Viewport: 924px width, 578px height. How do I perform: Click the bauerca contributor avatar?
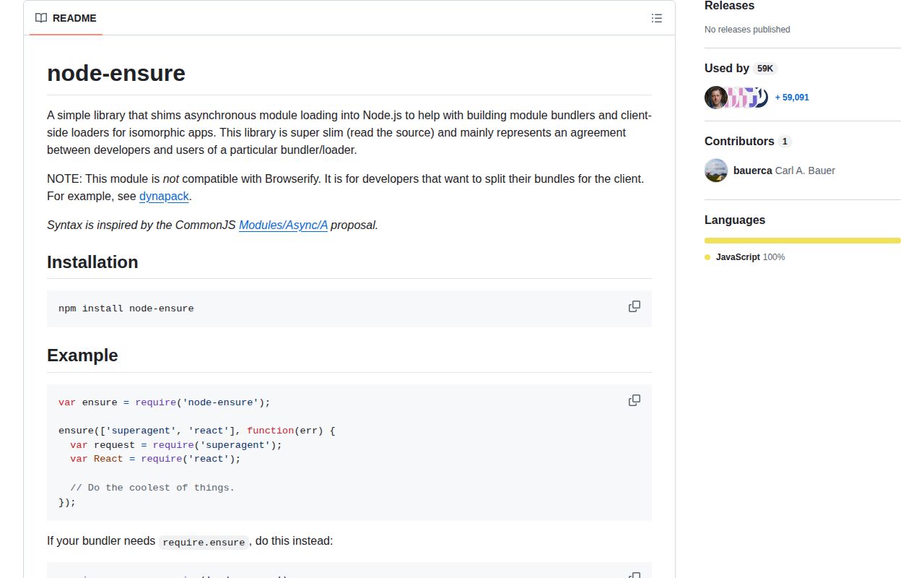(x=716, y=171)
